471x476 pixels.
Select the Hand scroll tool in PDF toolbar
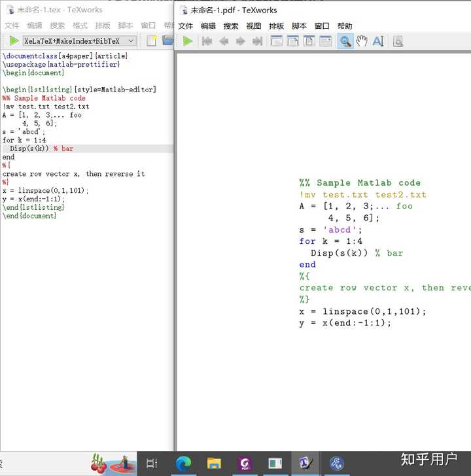coord(362,41)
